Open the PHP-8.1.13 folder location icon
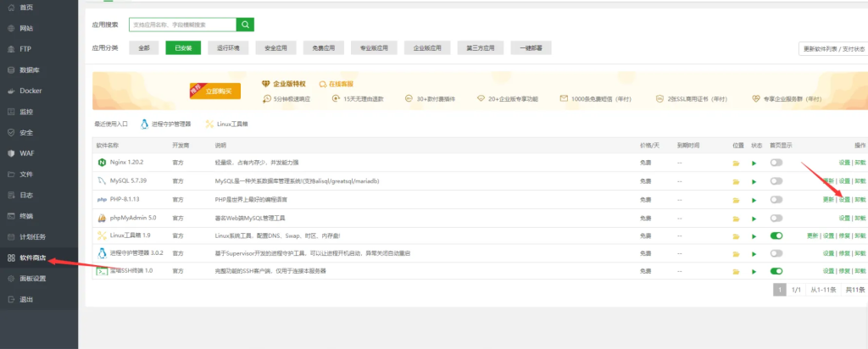Screen dimensions: 868x349 point(737,200)
